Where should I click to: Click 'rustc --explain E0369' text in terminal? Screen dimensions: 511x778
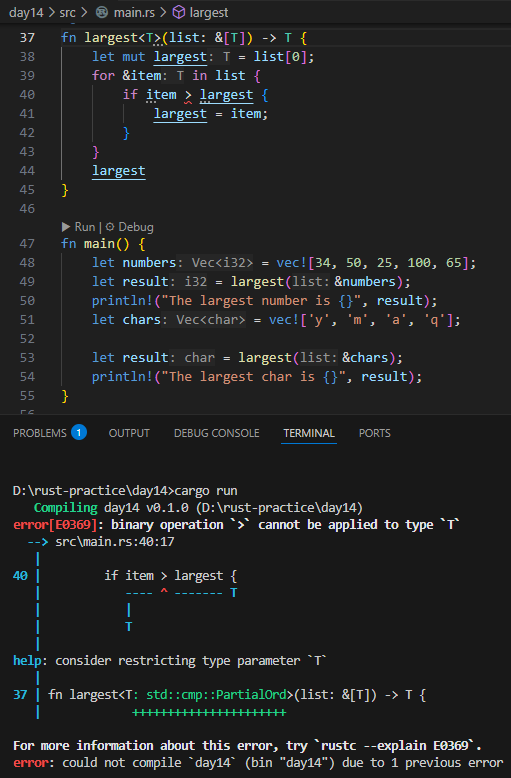point(394,746)
